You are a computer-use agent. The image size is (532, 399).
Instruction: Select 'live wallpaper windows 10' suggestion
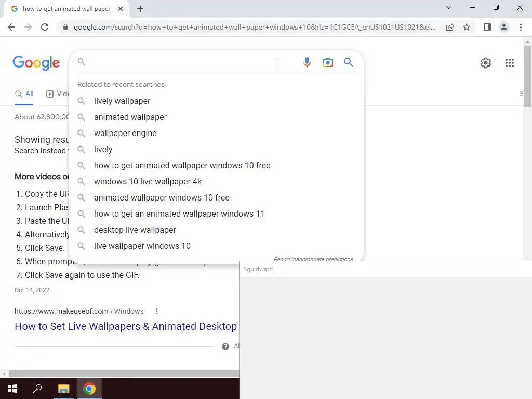pos(217,246)
